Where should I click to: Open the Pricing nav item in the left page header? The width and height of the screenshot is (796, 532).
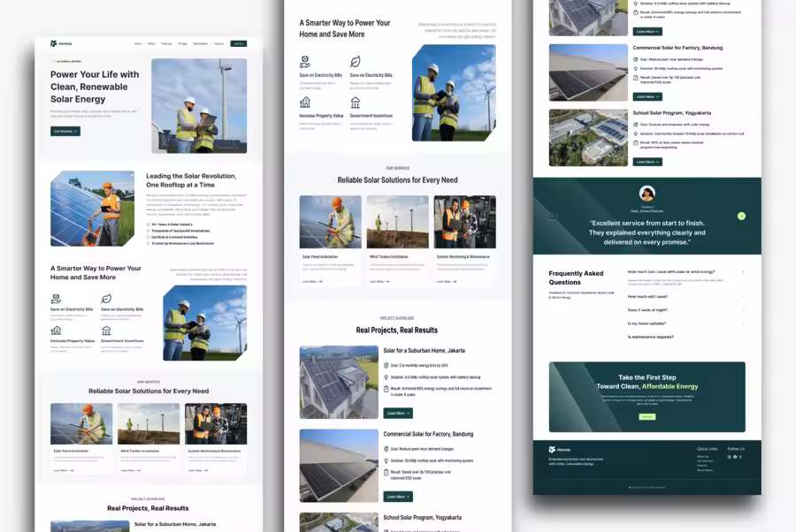[182, 43]
